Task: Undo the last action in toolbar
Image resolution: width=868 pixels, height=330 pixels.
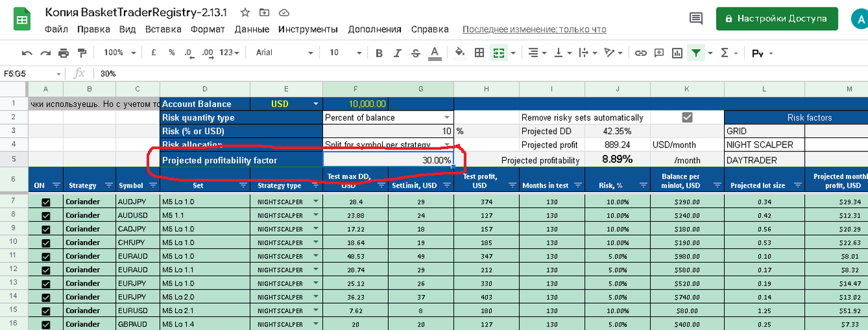Action: point(27,53)
